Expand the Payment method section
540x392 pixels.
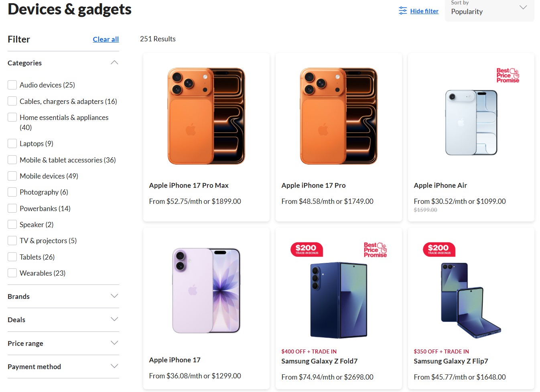pos(63,367)
